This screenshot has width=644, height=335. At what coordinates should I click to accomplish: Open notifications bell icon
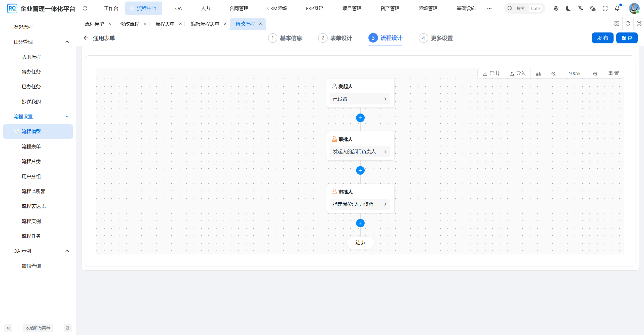click(x=617, y=8)
